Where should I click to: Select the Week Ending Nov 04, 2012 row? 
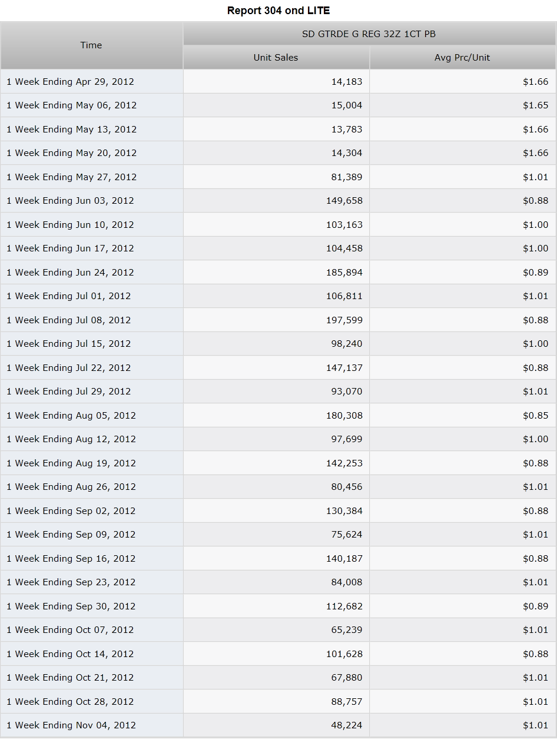click(x=278, y=725)
